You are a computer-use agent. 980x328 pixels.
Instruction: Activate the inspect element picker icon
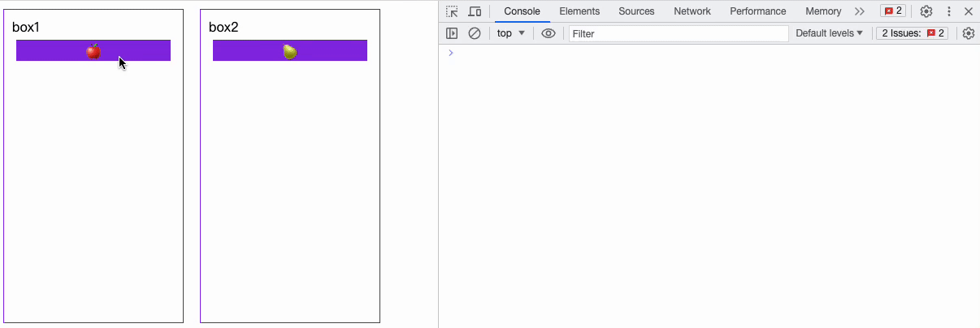453,11
